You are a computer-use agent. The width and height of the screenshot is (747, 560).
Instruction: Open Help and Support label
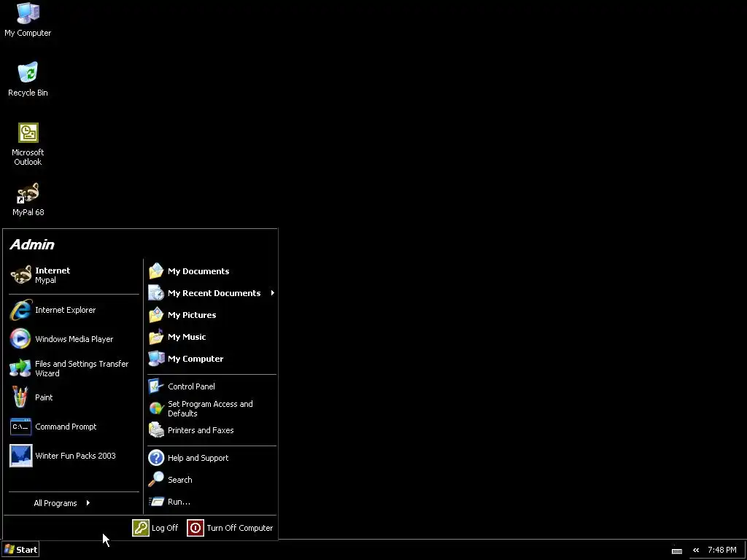[198, 458]
